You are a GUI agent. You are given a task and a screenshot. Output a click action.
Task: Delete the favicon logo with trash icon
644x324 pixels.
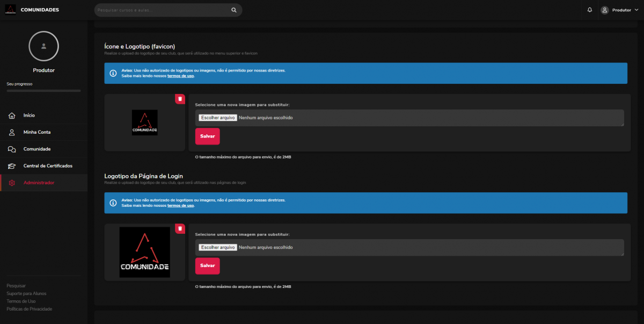pos(180,99)
